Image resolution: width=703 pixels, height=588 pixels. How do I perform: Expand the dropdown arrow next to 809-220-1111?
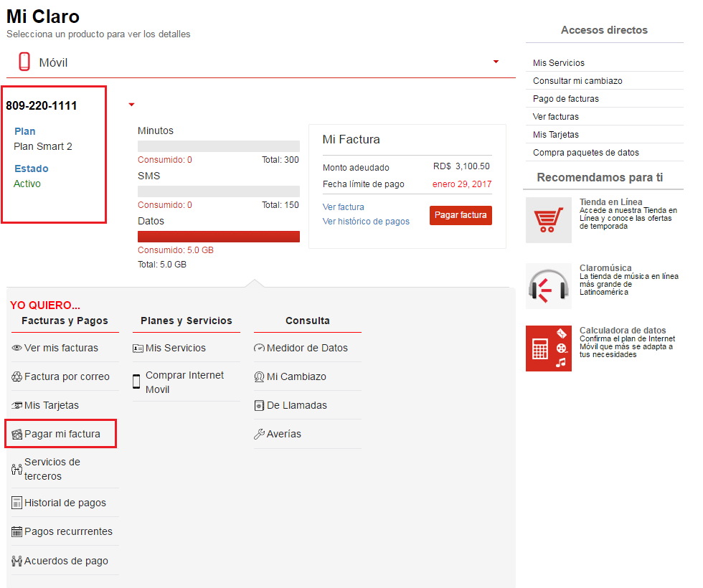(x=131, y=105)
